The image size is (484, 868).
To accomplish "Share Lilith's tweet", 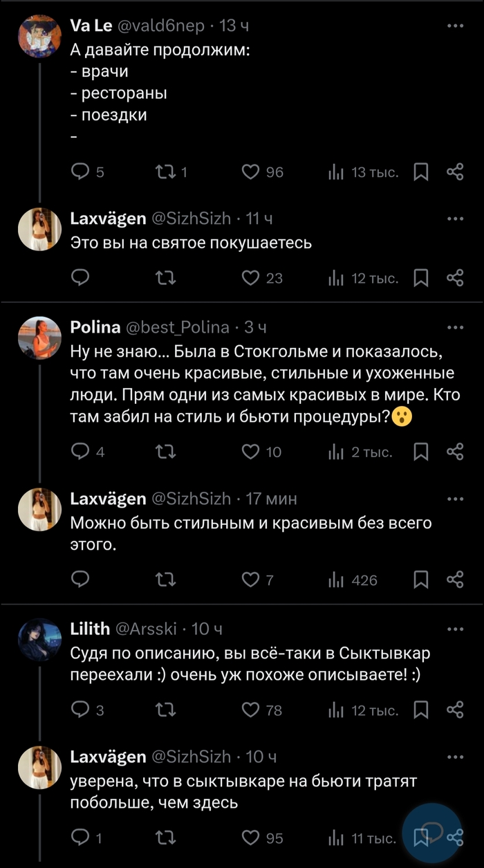I will [454, 710].
